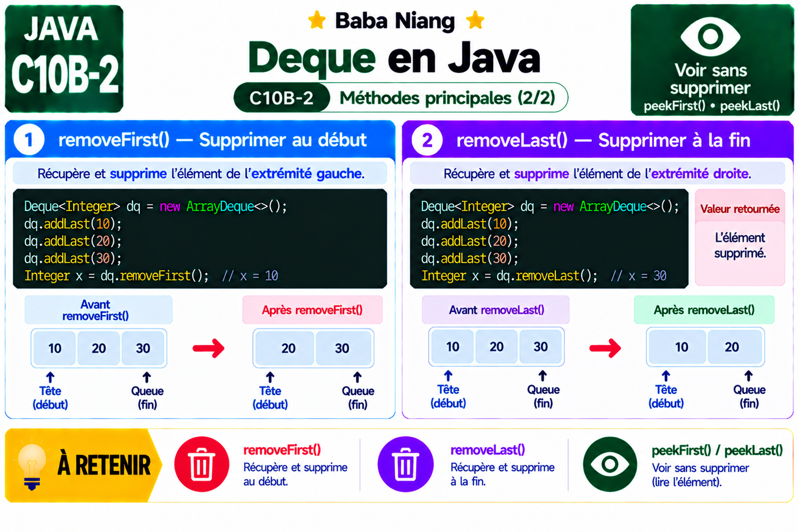
Task: Click the lightbulb icon beside À RETENIR
Action: [x=32, y=466]
